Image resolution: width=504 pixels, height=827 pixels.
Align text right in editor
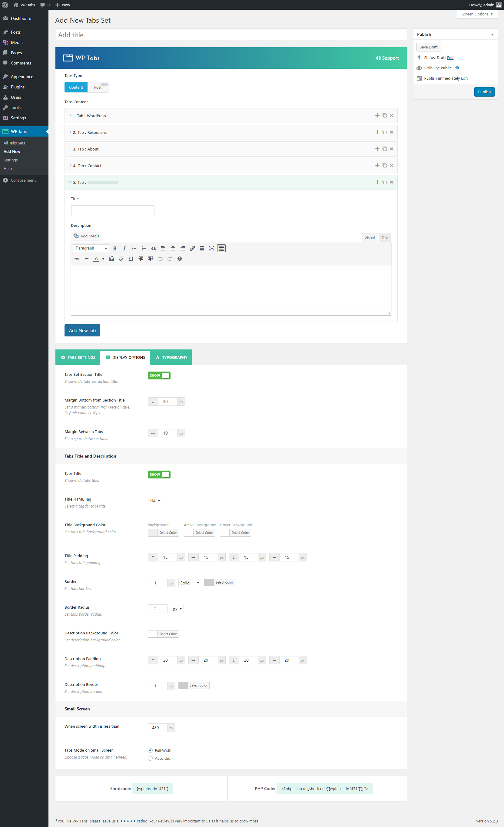point(183,248)
